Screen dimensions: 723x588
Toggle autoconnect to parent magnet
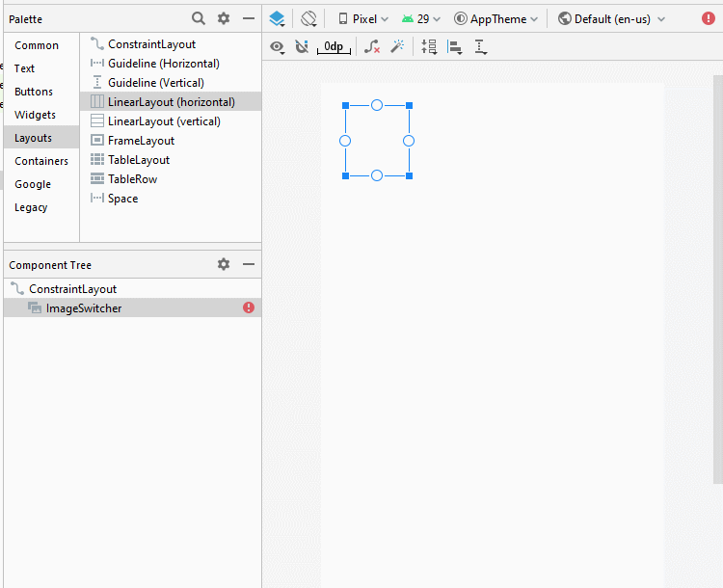[302, 46]
